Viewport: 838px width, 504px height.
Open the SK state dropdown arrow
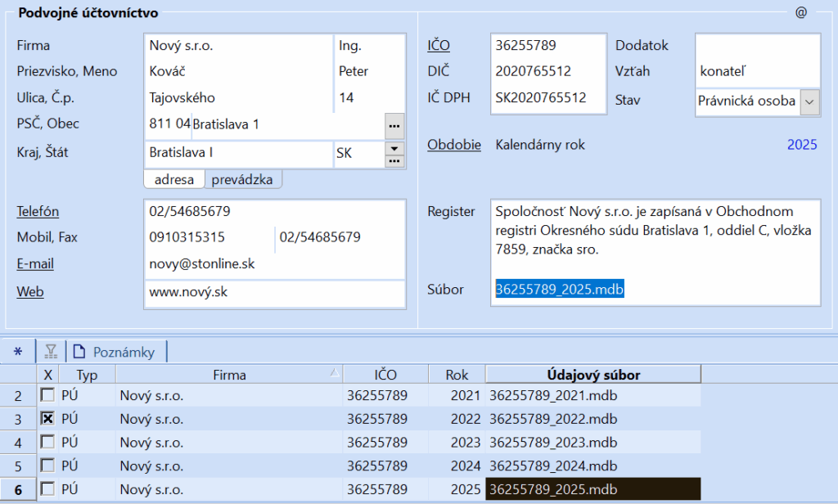pos(394,148)
